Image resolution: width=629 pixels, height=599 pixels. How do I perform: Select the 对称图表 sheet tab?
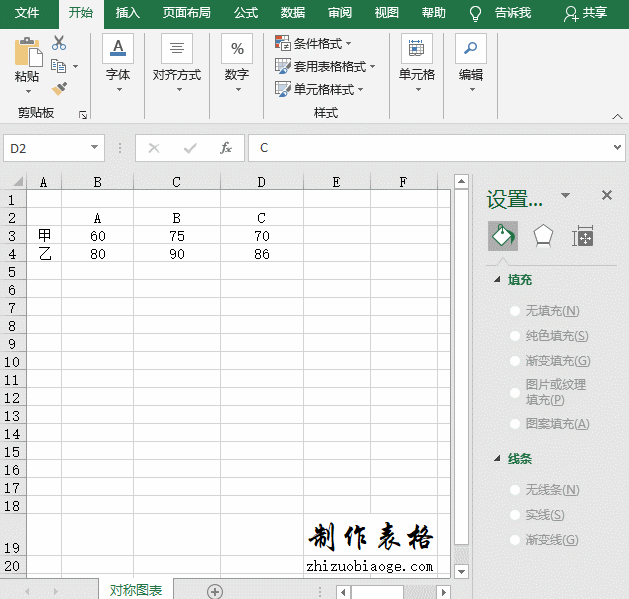(136, 590)
